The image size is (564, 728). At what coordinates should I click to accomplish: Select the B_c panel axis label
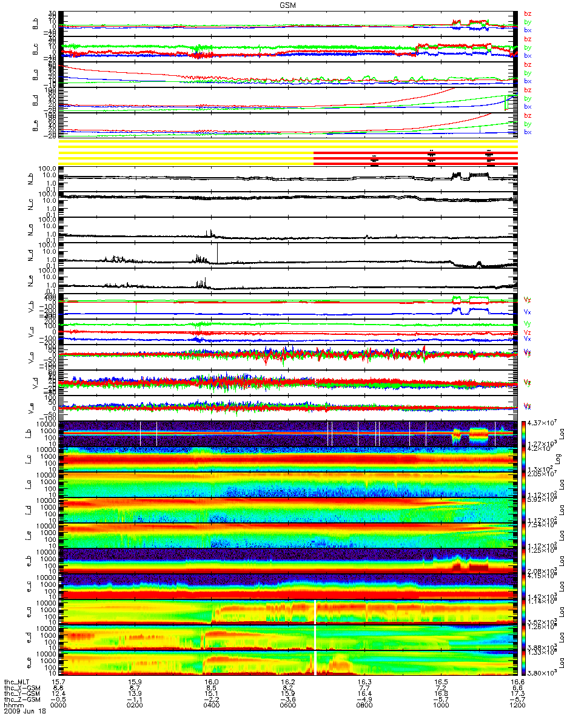(36, 50)
